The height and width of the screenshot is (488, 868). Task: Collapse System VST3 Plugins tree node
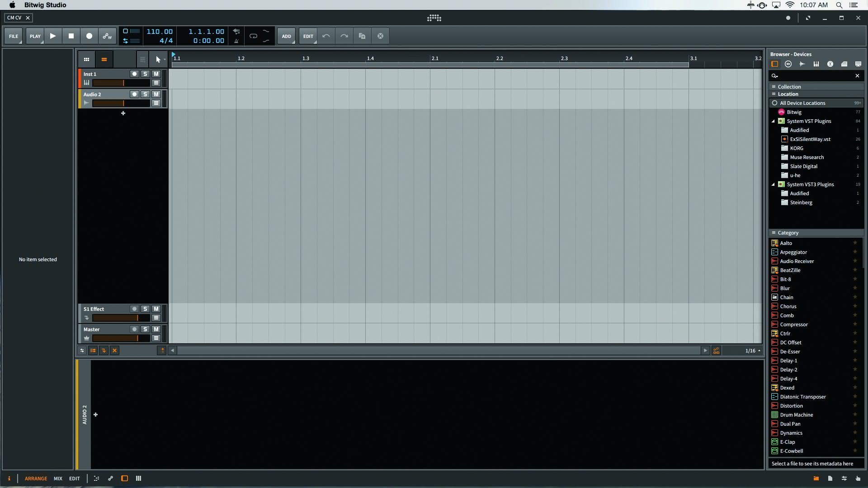(773, 184)
